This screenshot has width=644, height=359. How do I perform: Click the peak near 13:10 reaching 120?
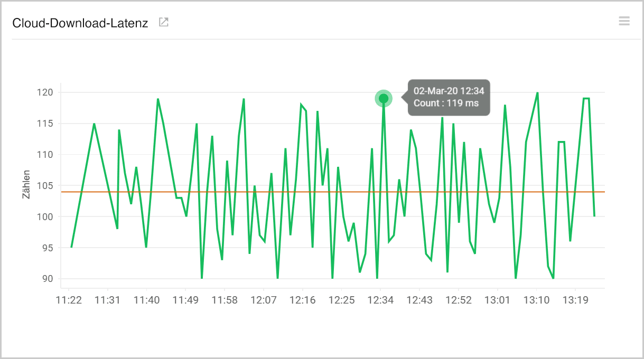click(538, 92)
